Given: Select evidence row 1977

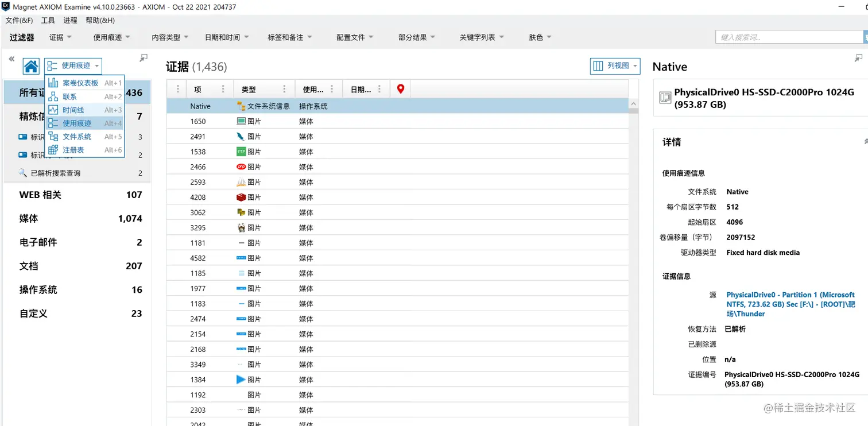Looking at the screenshot, I should click(x=398, y=288).
